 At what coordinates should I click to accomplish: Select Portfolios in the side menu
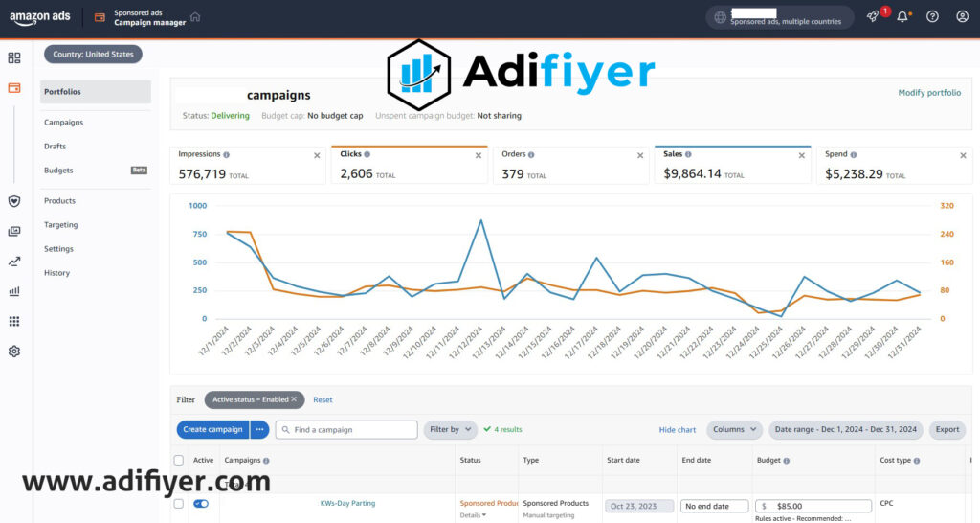point(96,92)
